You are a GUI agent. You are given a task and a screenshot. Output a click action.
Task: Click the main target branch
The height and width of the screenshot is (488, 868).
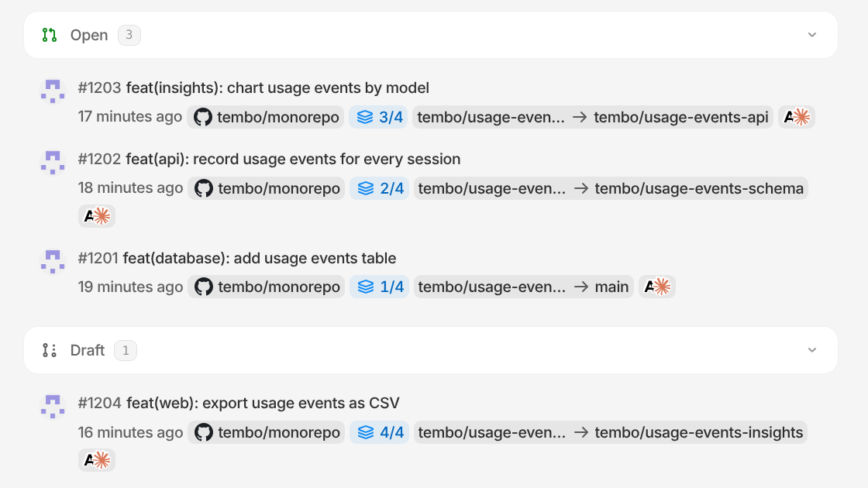click(611, 287)
